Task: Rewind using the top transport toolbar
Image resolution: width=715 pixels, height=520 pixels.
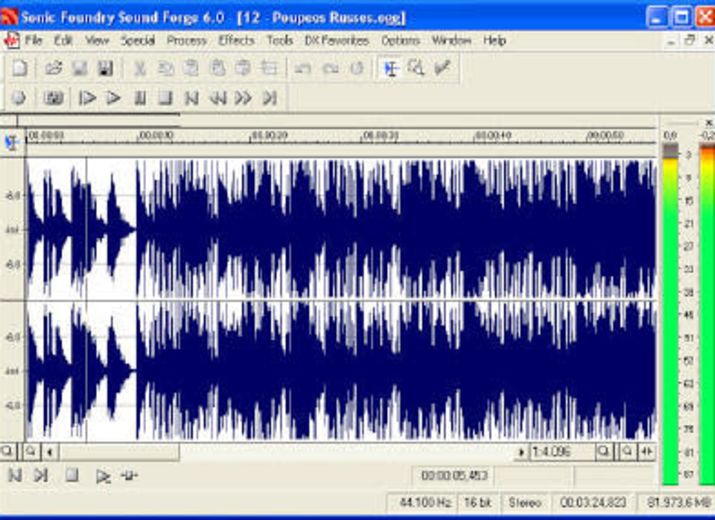Action: pos(218,98)
